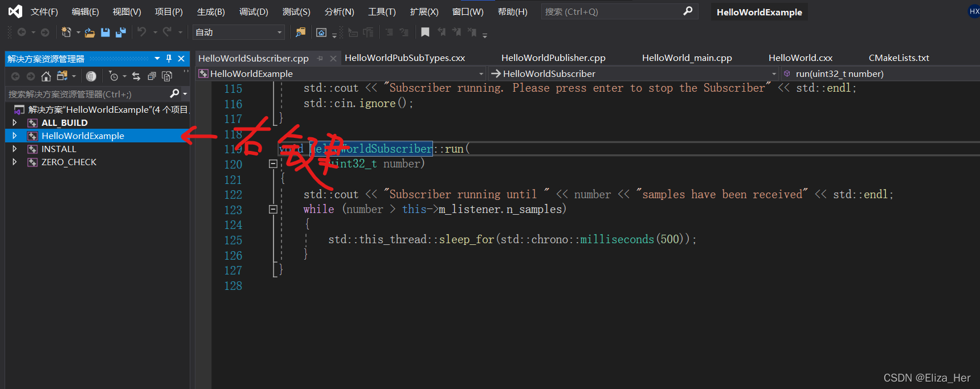Click the Collapse All icon in Solution Explorer

point(152,76)
